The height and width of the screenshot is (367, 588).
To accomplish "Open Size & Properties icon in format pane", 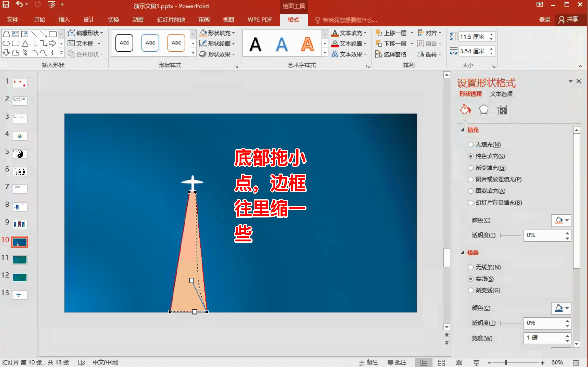I will pos(502,110).
